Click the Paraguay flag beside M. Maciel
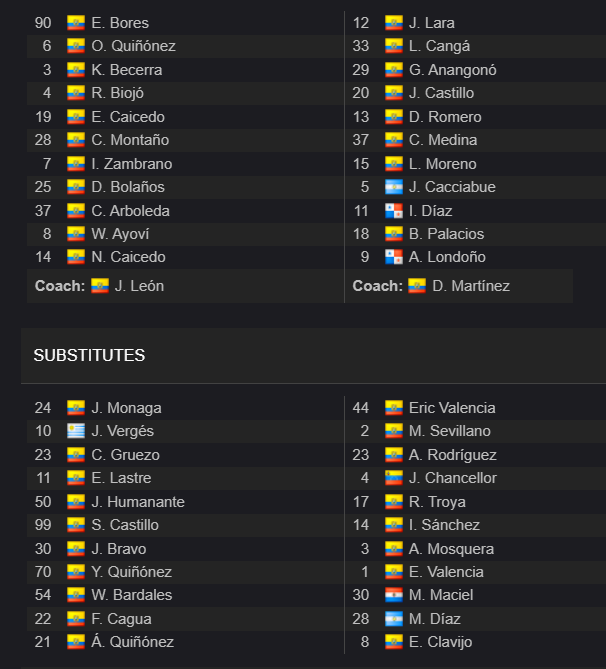Viewport: 606px width, 669px height. [x=393, y=595]
